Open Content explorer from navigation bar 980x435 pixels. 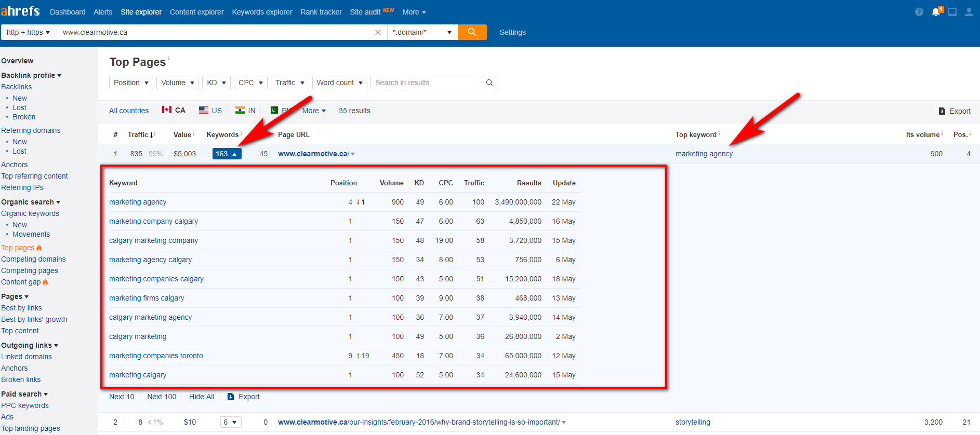click(196, 12)
